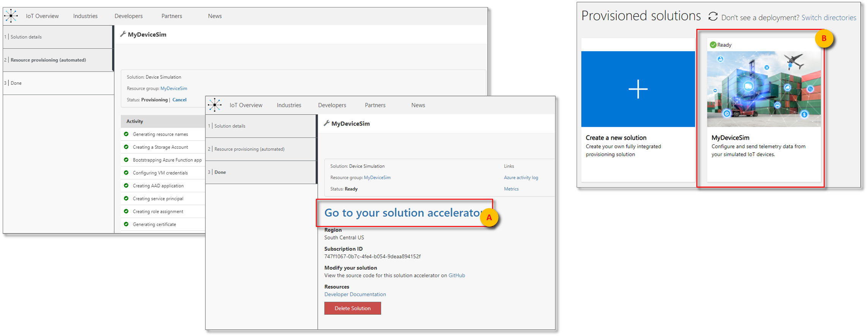
Task: Click the green Ready check icon on MyDeviceSim card
Action: pyautogui.click(x=713, y=45)
